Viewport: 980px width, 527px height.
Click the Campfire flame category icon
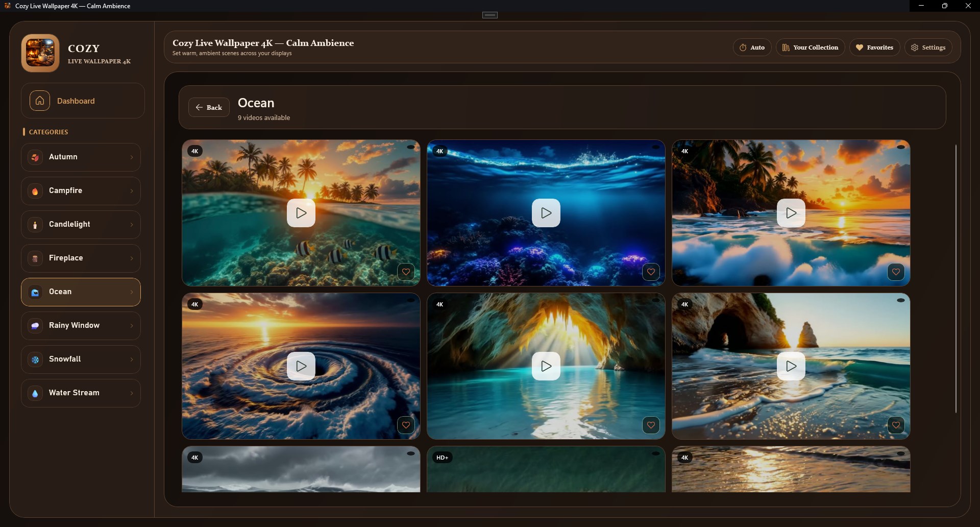[x=35, y=191]
